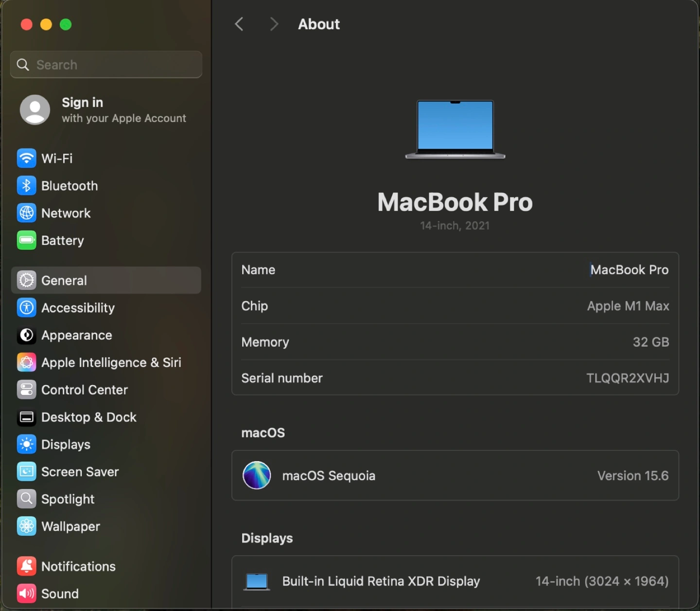
Task: Select the Control Center icon
Action: pos(26,390)
